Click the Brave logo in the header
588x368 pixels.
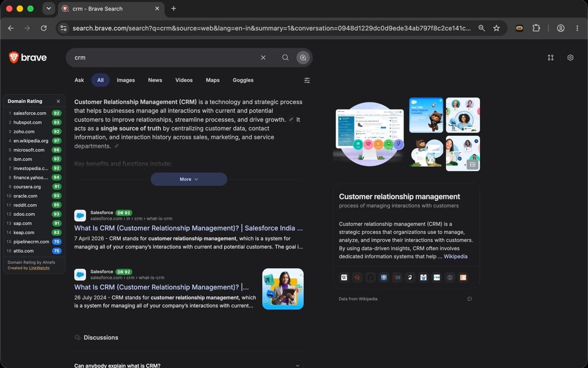tap(28, 57)
